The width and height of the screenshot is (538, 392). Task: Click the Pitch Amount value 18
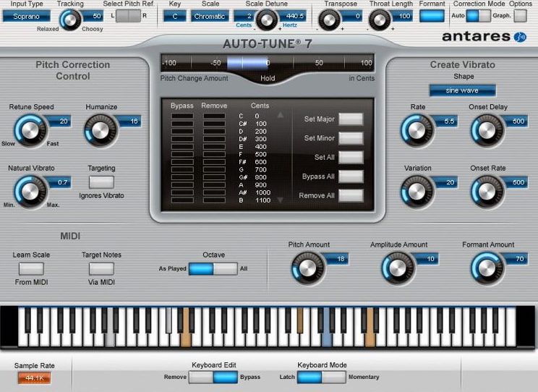coord(336,259)
